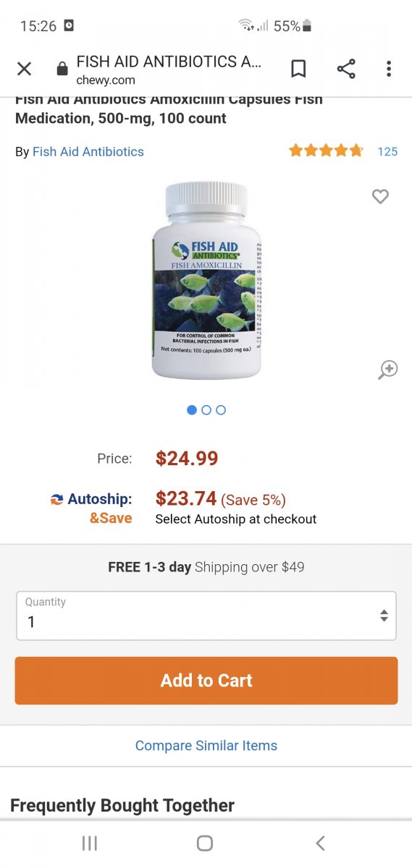Tap the Autoship & Save icon
The image size is (412, 868).
tap(56, 499)
